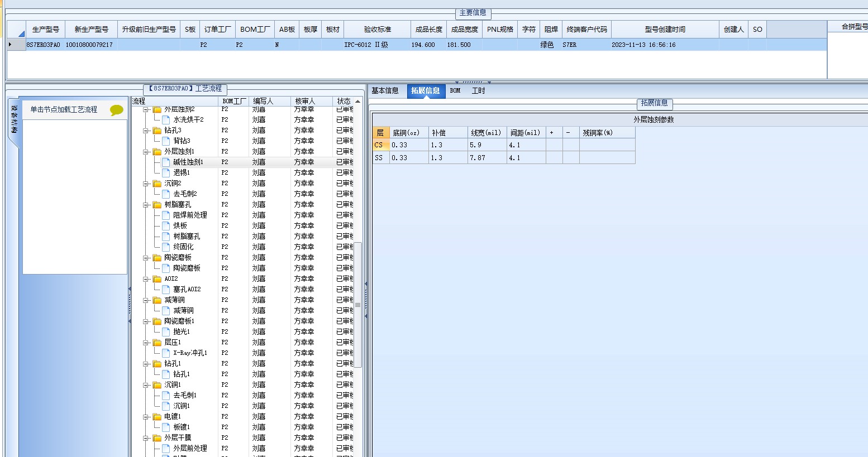Select the 树脂塞孔 document tree item

pos(186,236)
